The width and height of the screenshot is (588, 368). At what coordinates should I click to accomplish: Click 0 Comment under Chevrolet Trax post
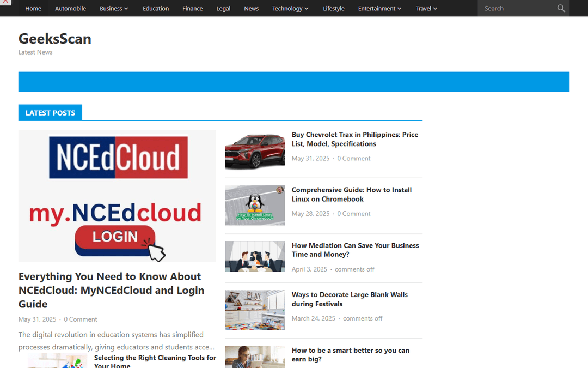[x=354, y=158]
